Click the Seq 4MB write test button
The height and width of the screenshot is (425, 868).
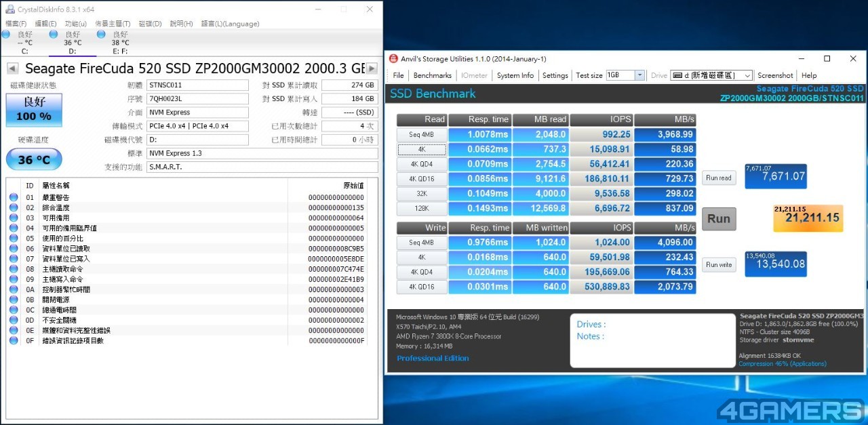(421, 243)
